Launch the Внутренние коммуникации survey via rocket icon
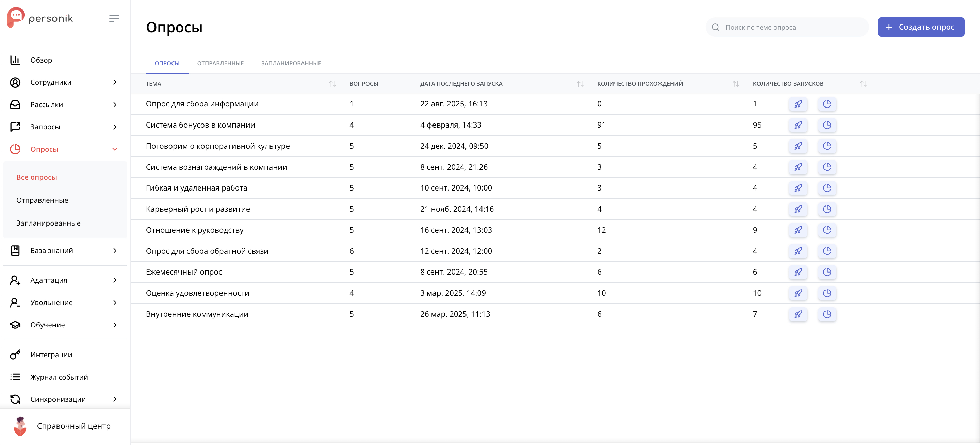980x445 pixels. pyautogui.click(x=798, y=314)
